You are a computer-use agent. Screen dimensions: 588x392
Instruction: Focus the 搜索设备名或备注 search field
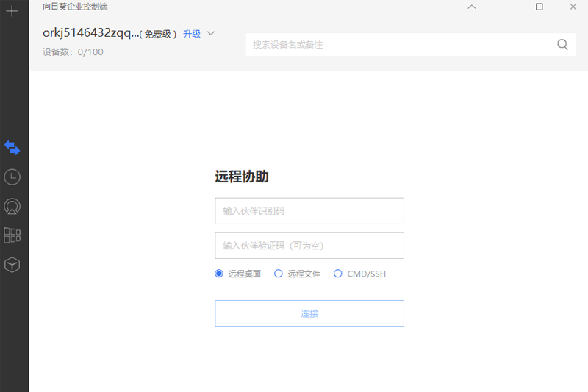401,44
